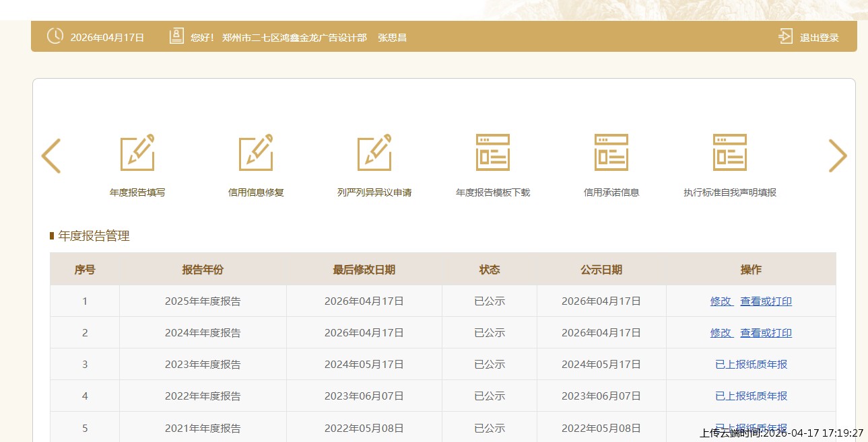Select the 年度报告填写 text label
868x442 pixels.
click(x=137, y=192)
